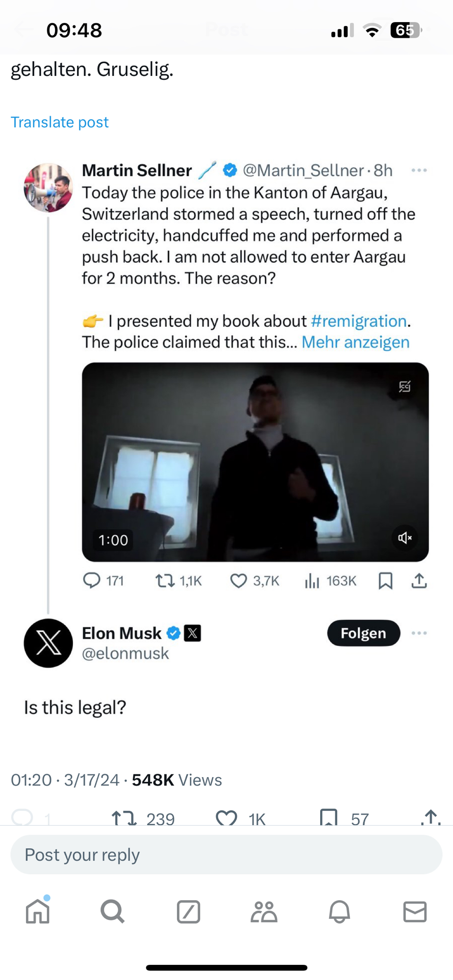Viewport: 453px width, 980px height.
Task: Repost Martin Sellner's quoted post
Action: coord(165,581)
